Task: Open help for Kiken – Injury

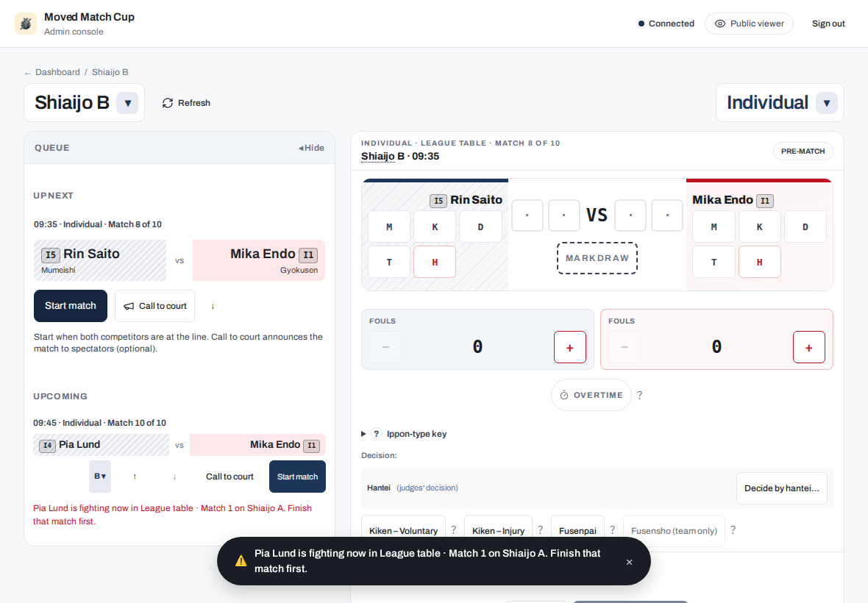Action: 540,530
